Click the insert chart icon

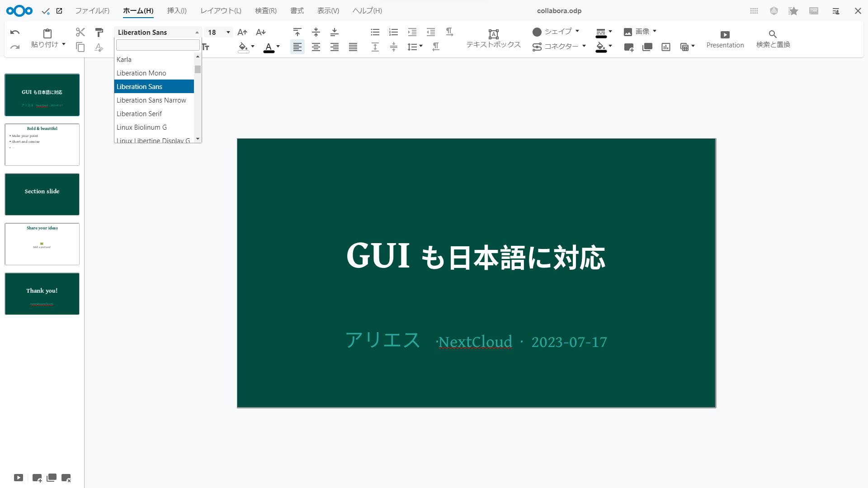tap(666, 47)
